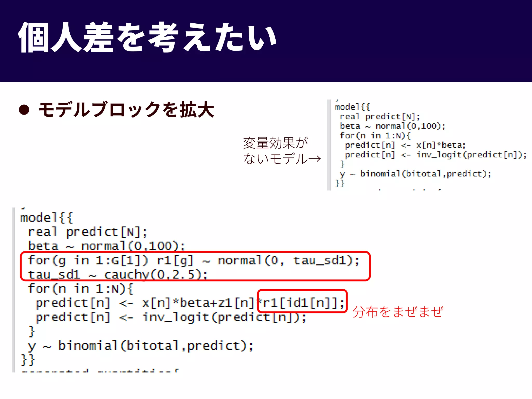Select the line "predict[n] <- x[n]*beta;"

[x=405, y=145]
